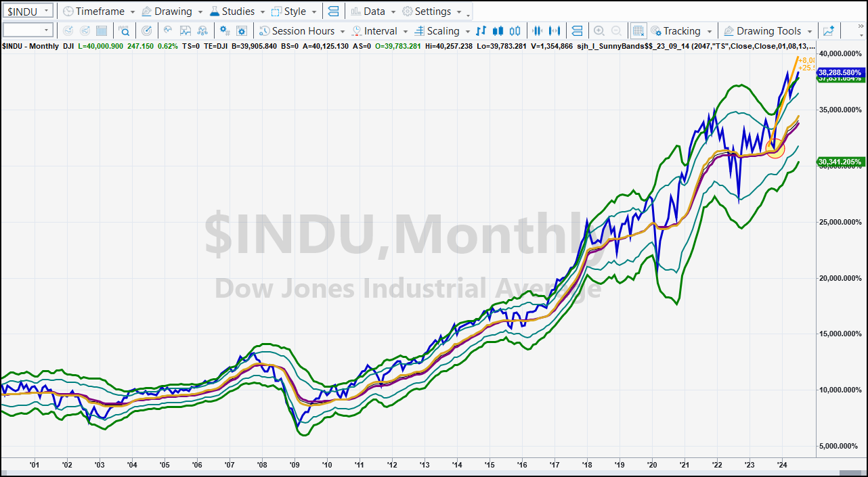
Task: Click the '20 year label on time axis
Action: pyautogui.click(x=652, y=465)
